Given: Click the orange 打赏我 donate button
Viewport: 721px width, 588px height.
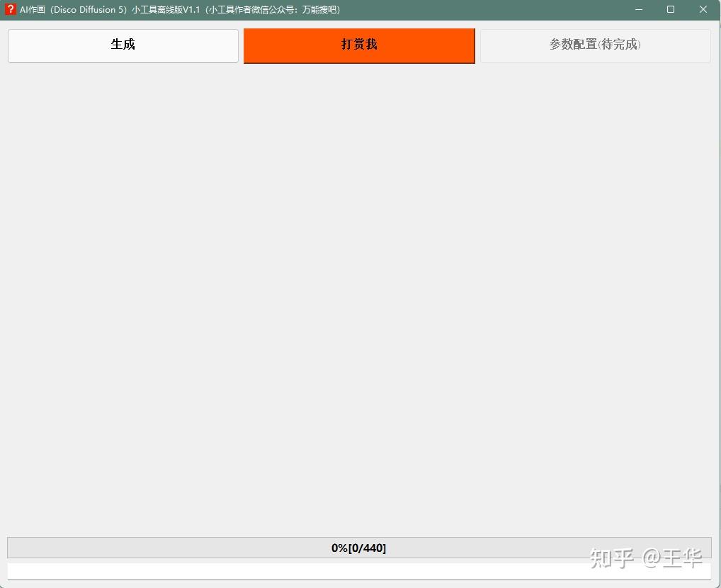Looking at the screenshot, I should point(358,45).
